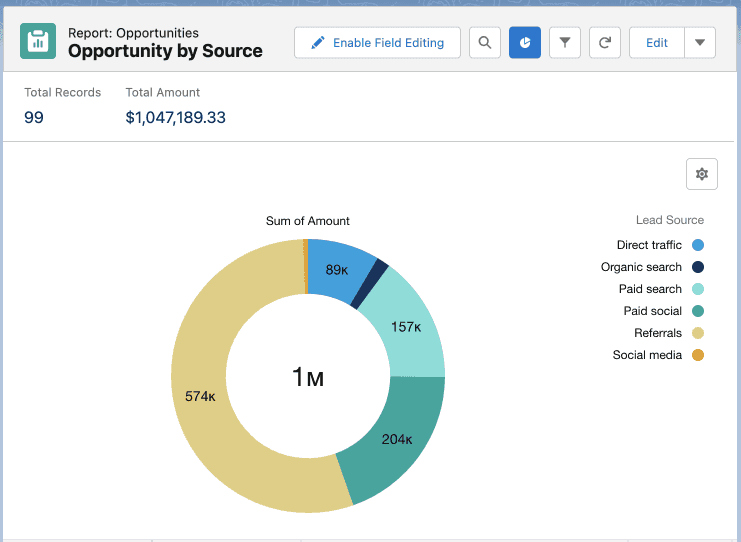Expand the dropdown arrow beside Edit
This screenshot has width=741, height=542.
tap(700, 43)
